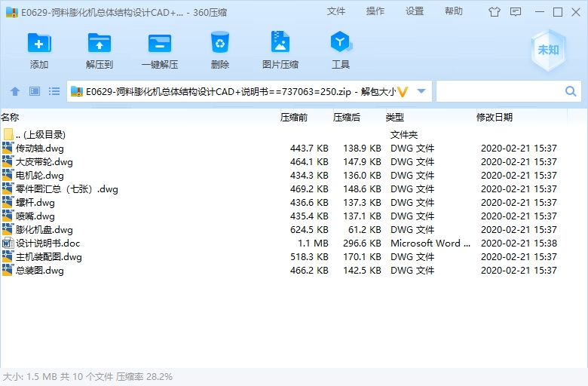Open the 文件 (File) menu
588x386 pixels.
[x=335, y=11]
